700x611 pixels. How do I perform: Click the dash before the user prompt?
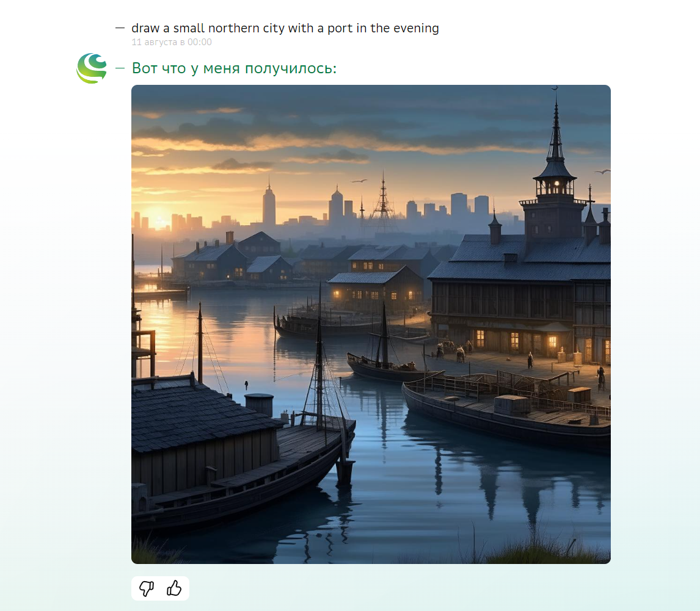120,28
